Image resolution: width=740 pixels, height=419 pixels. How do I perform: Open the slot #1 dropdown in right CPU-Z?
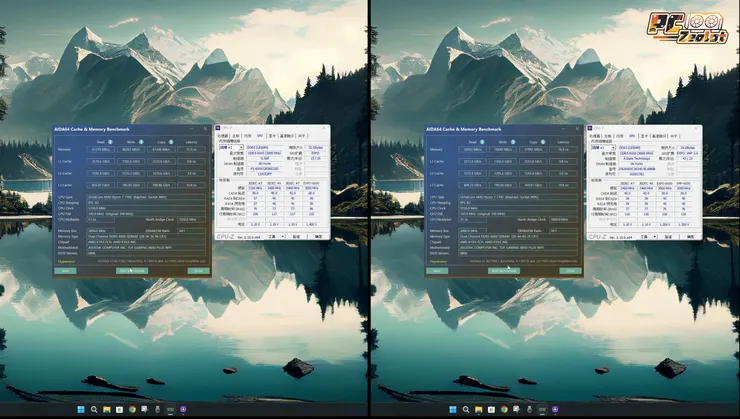pyautogui.click(x=603, y=148)
